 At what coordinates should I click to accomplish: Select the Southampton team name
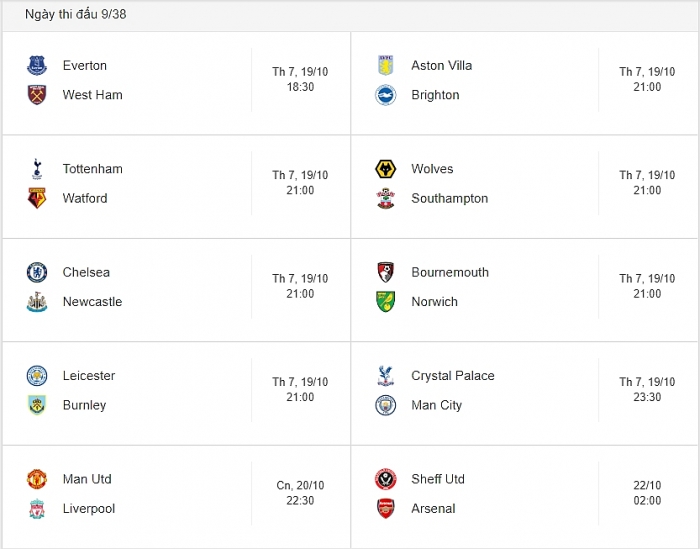[449, 198]
